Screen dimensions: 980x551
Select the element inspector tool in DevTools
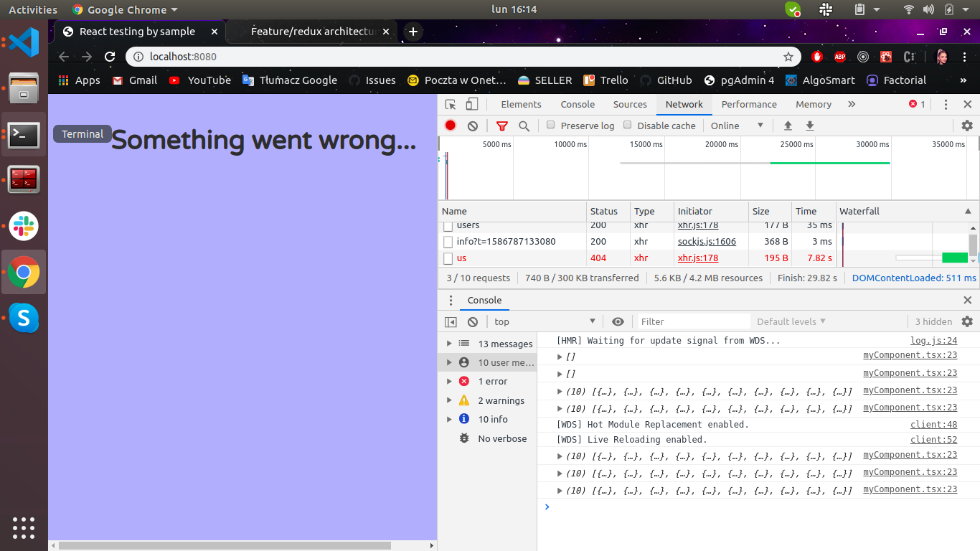(x=452, y=104)
